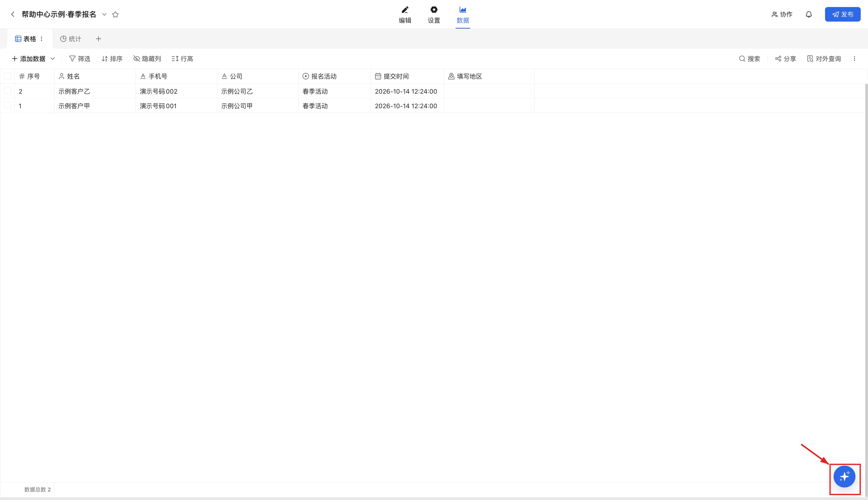The height and width of the screenshot is (500, 868).
Task: Select the 手机号 column header
Action: pos(176,76)
